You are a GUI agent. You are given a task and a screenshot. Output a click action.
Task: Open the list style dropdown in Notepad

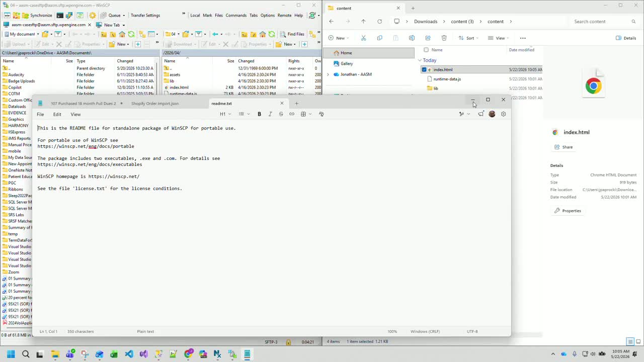[244, 114]
